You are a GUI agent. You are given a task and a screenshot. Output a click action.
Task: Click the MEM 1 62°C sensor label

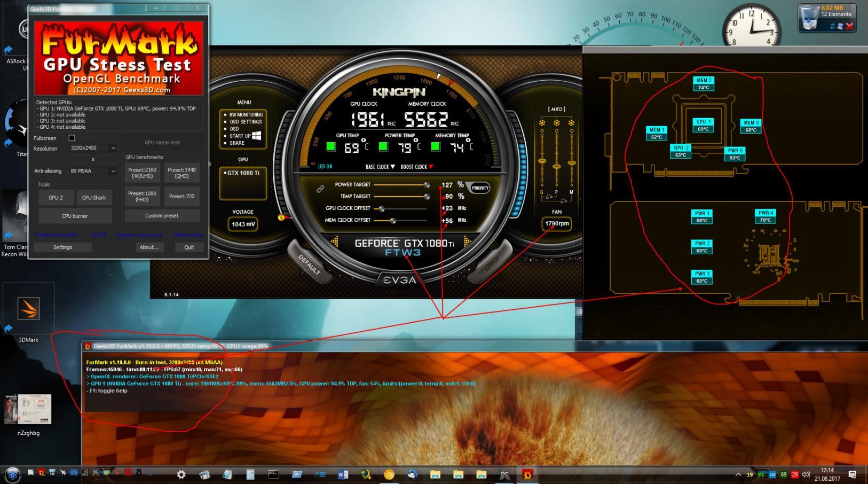(657, 133)
